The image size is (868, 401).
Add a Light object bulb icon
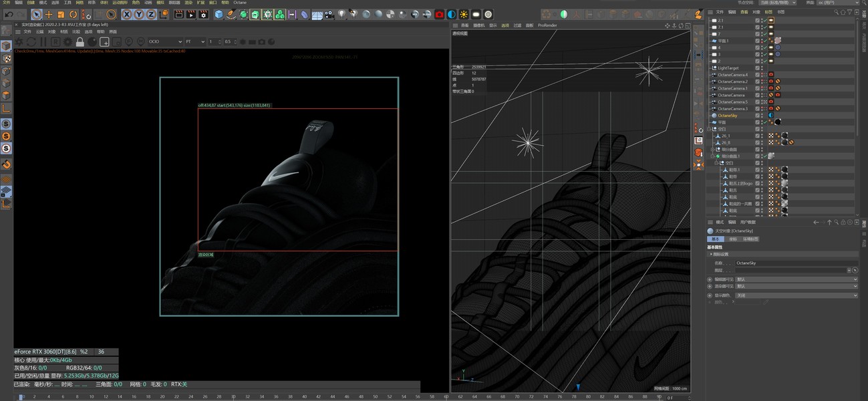[341, 14]
